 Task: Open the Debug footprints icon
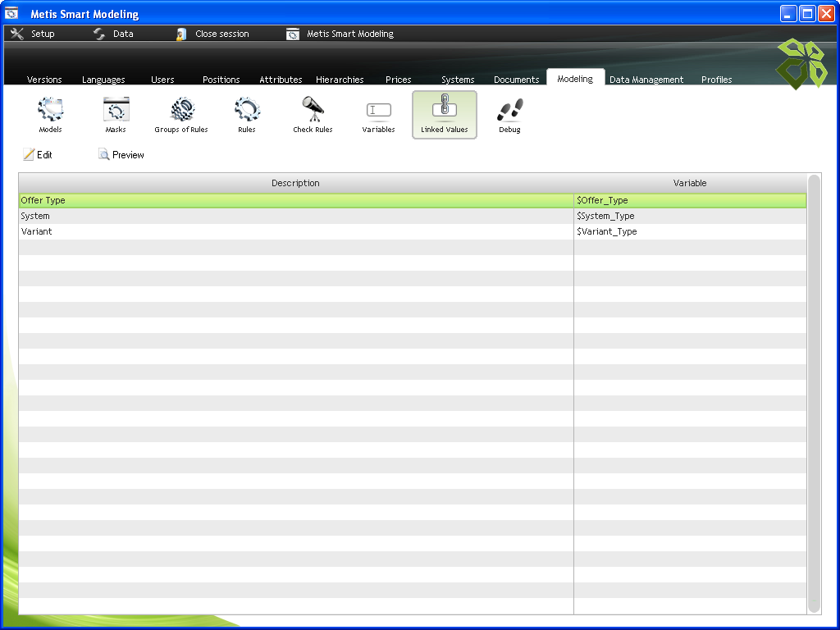point(510,110)
